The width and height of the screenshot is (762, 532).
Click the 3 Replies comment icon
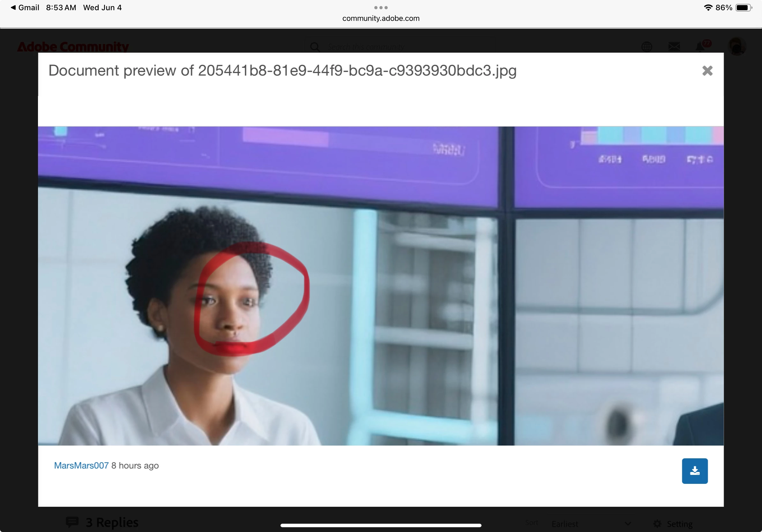pos(72,522)
